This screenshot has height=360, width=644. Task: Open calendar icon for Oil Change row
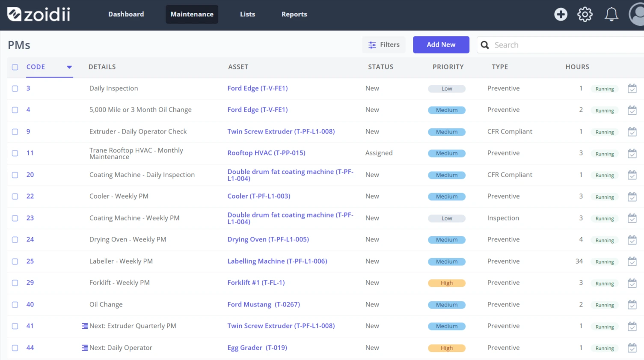click(632, 305)
